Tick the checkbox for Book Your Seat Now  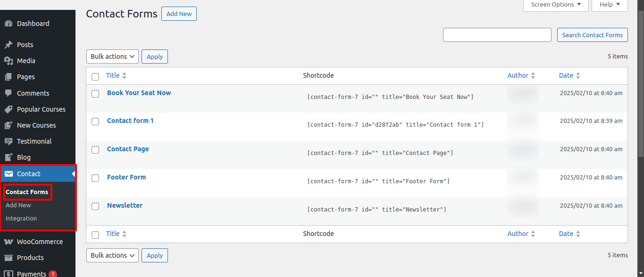95,94
